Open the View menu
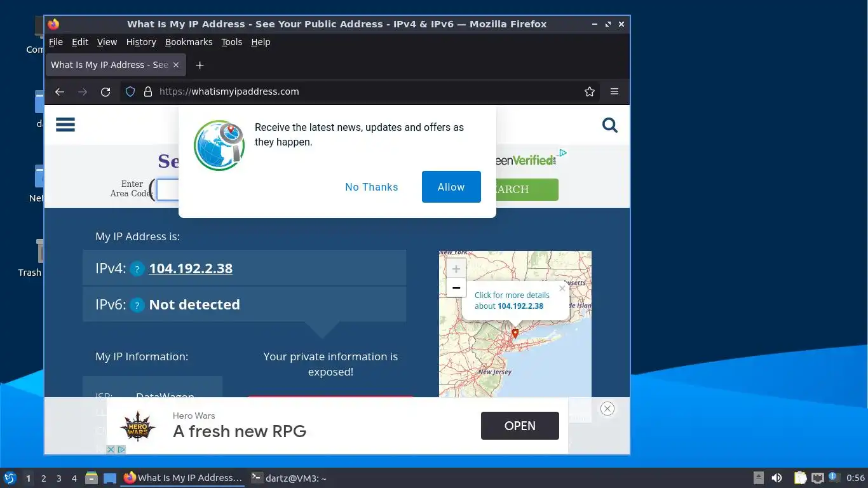 pyautogui.click(x=107, y=42)
